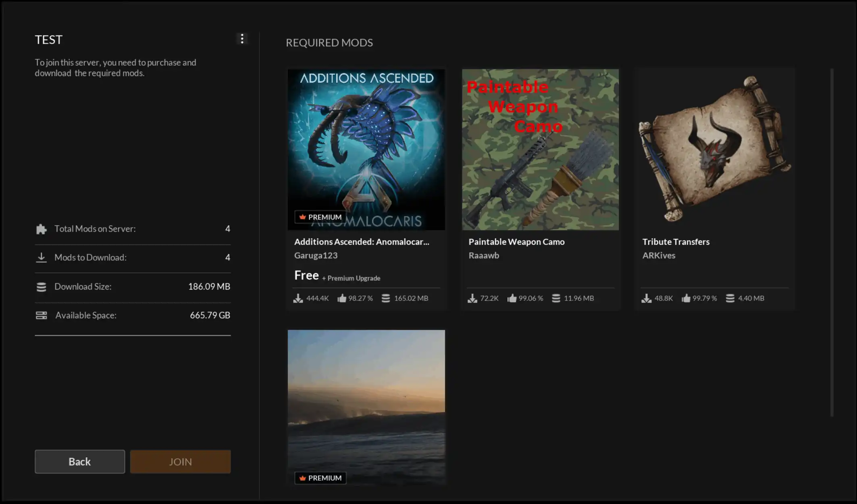Click the thumbs-up icon showing 99.79 %
The height and width of the screenshot is (504, 857).
click(686, 298)
